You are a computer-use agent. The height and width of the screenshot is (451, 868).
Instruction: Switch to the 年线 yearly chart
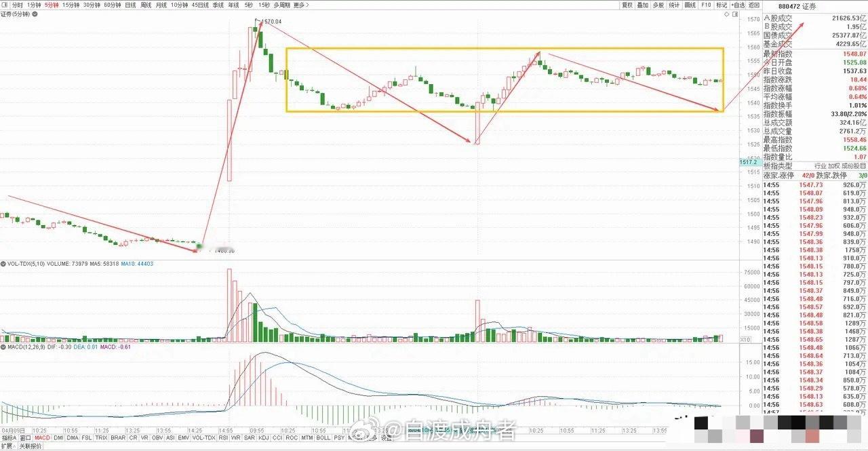[233, 5]
